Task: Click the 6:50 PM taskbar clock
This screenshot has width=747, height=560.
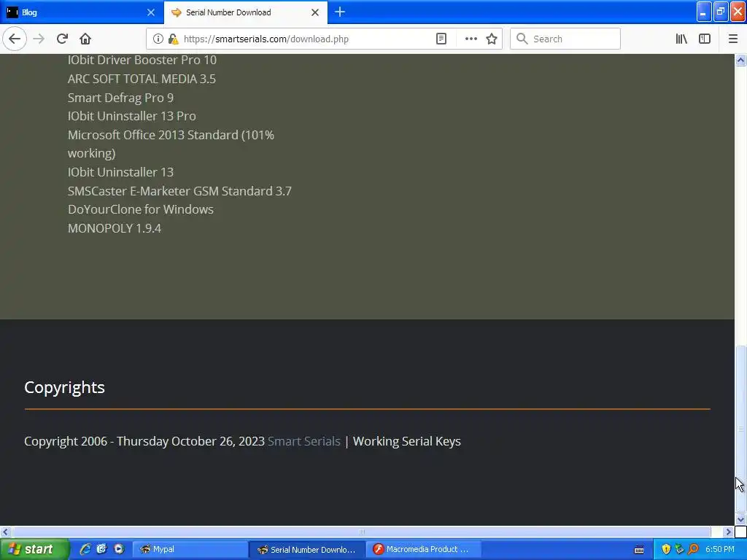Action: click(720, 549)
